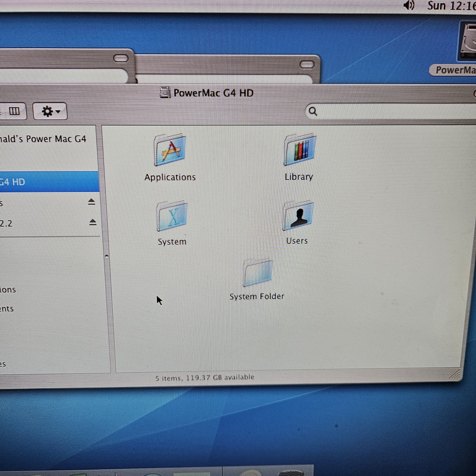Click the clock showing Sun 12:16
Viewport: 476px width, 476px height.
[451, 6]
